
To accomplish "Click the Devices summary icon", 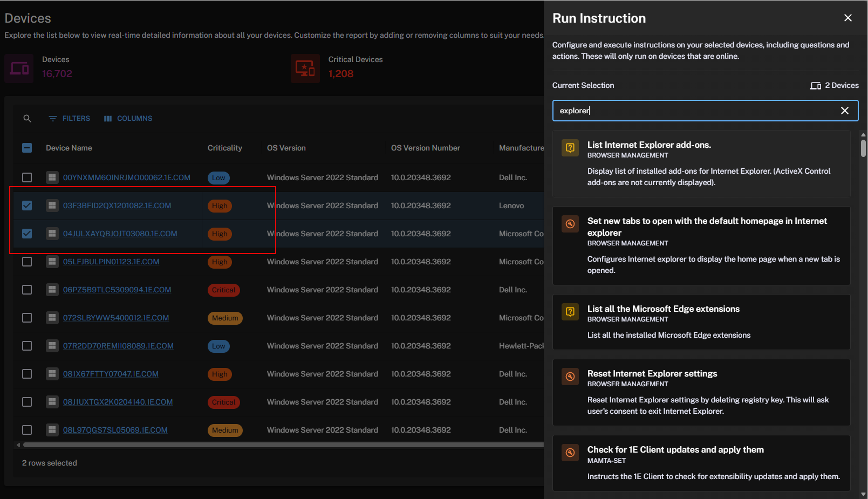I will [x=19, y=69].
